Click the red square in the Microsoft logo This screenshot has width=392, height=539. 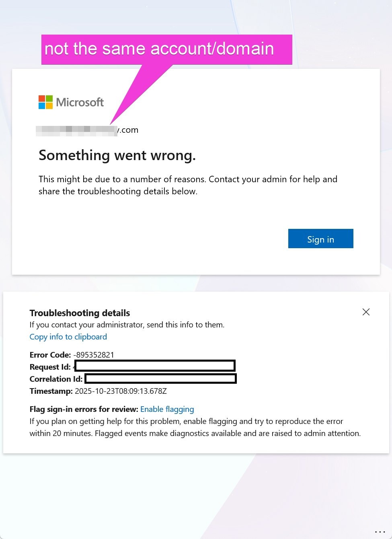(x=41, y=99)
